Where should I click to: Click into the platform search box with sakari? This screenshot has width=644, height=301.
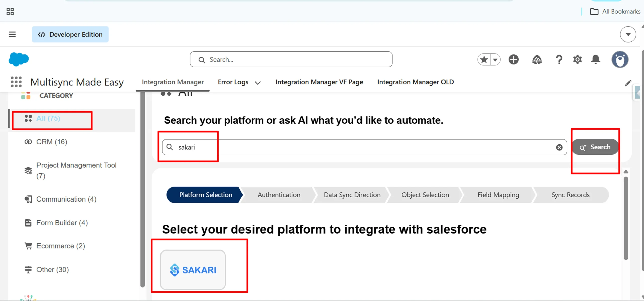click(364, 147)
